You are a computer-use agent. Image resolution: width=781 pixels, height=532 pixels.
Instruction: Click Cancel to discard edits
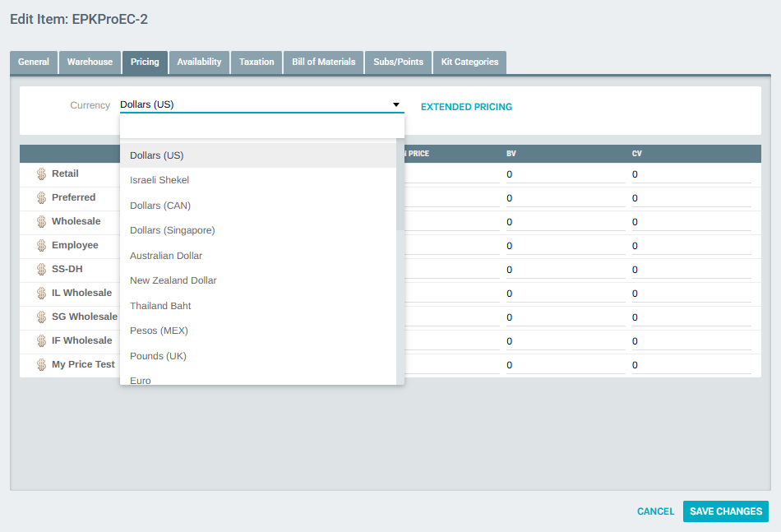tap(655, 511)
